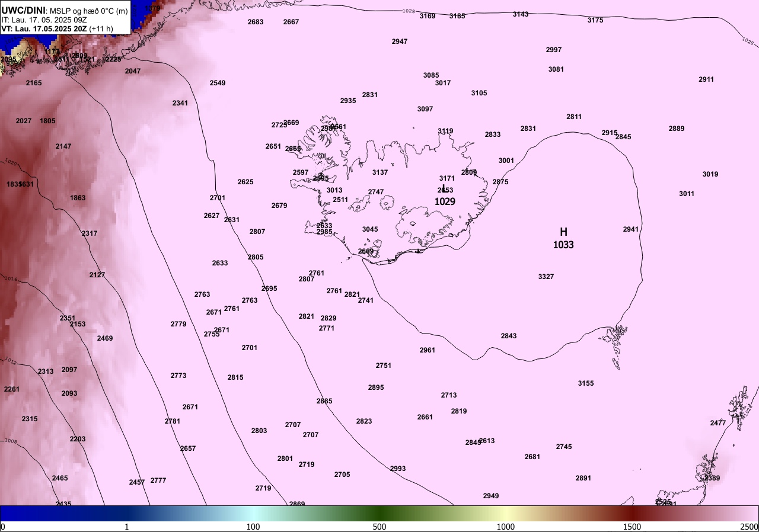Click the height value 2961
Image resolution: width=759 pixels, height=532 pixels.
(x=428, y=350)
